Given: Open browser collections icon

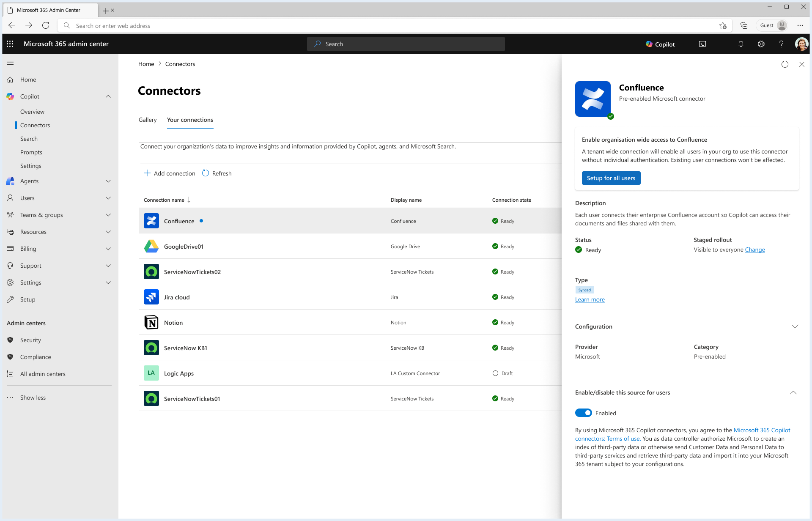Looking at the screenshot, I should [744, 25].
